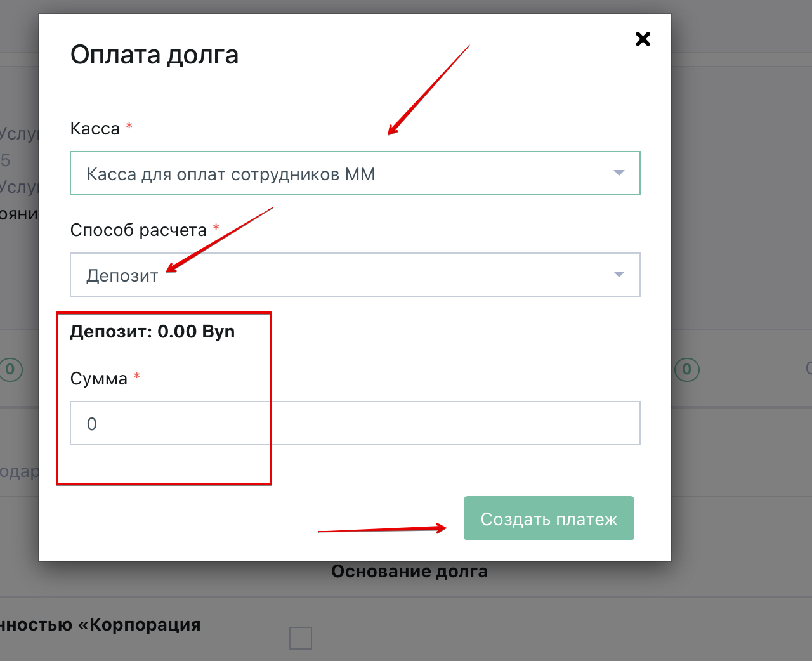The height and width of the screenshot is (661, 812).
Task: Expand the Способ расчета dropdown showing Депозит
Action: (x=343, y=275)
